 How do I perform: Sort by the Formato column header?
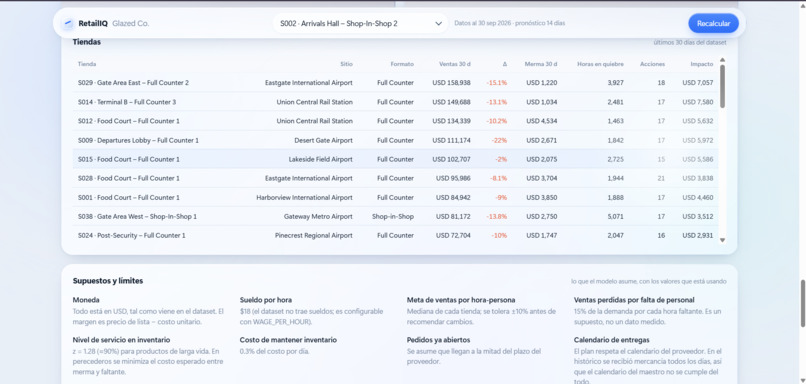pos(402,64)
